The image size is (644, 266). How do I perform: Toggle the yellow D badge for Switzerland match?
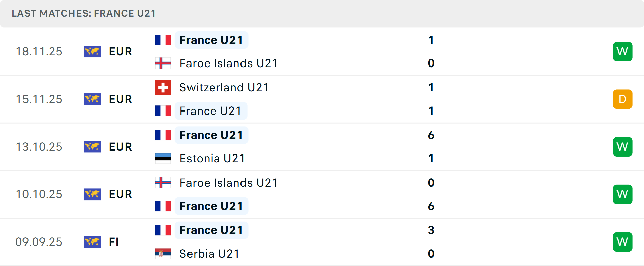pos(623,99)
